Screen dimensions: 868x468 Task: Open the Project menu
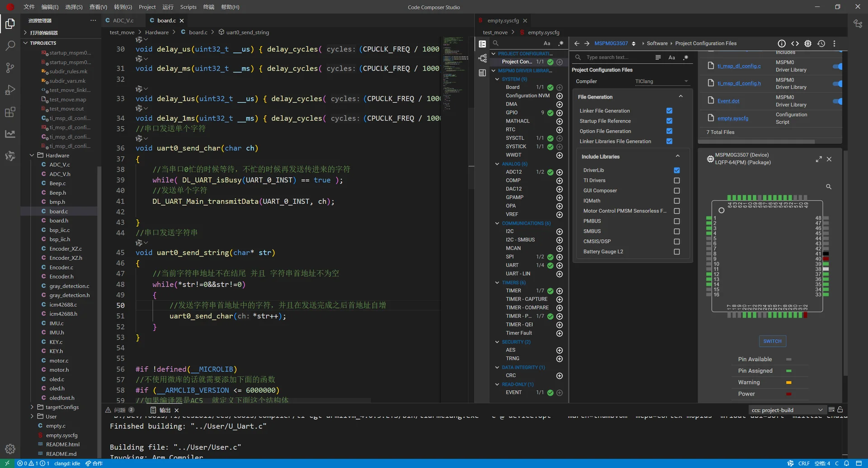(147, 7)
